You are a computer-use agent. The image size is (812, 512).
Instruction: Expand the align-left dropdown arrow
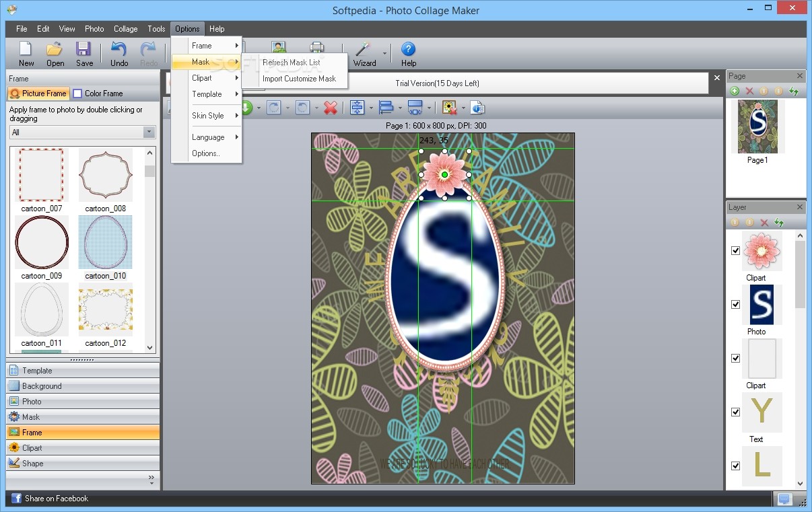pos(400,108)
